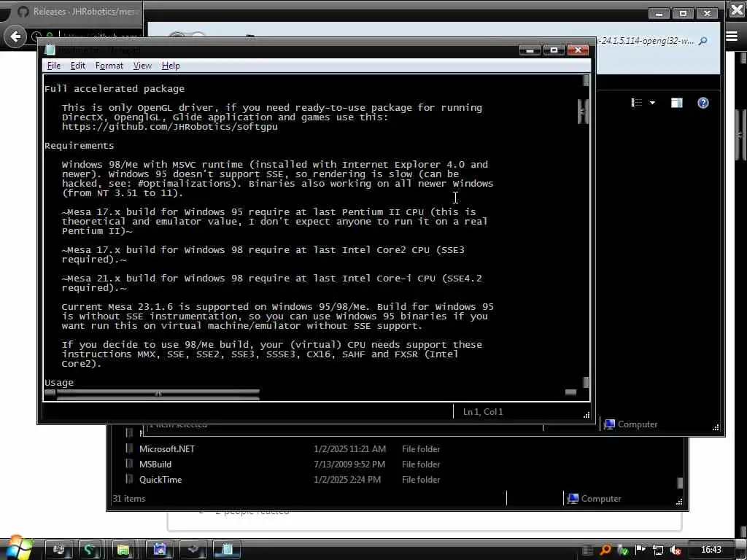Click the 16:43 taskbar clock

[x=711, y=550]
